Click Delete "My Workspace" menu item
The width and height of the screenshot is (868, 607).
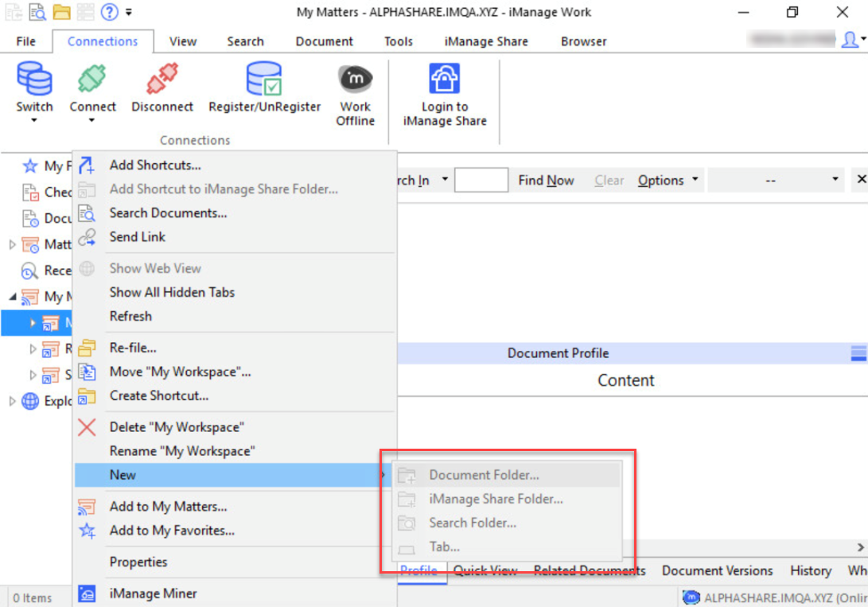click(177, 427)
